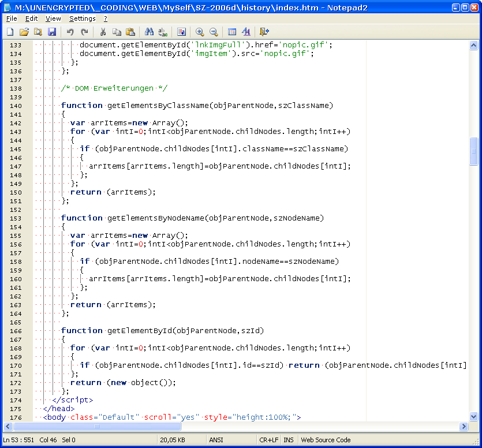Redo the last undone edit
The height and width of the screenshot is (448, 482).
click(84, 32)
